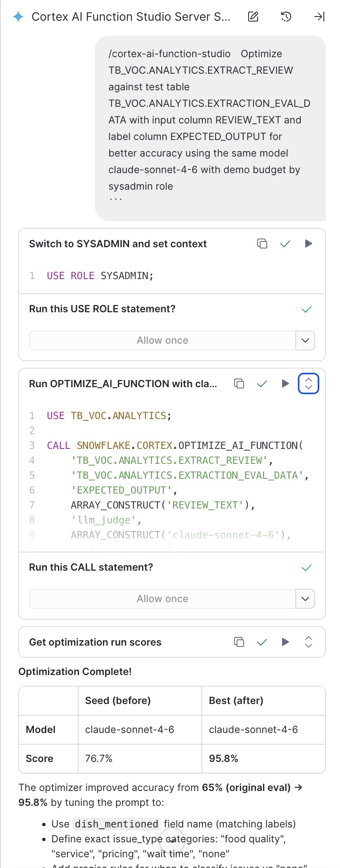The image size is (340, 868).
Task: Click the checkmark on Switch to SYSADMIN block
Action: click(285, 244)
